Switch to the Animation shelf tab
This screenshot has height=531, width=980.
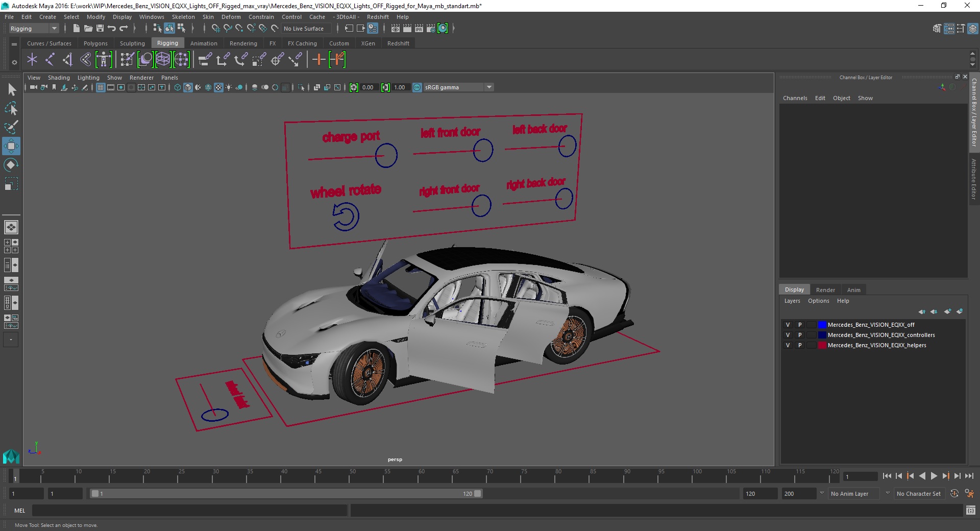click(204, 43)
